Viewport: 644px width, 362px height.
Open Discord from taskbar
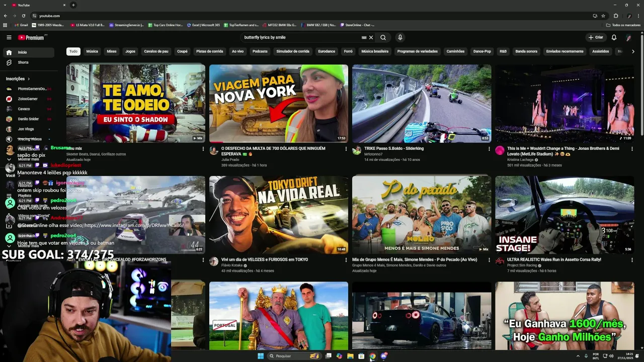[384, 356]
